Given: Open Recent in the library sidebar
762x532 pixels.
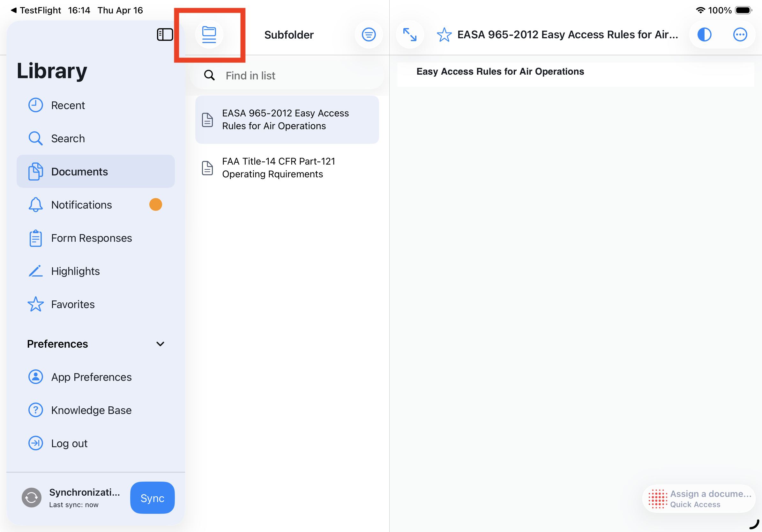Looking at the screenshot, I should 68,106.
